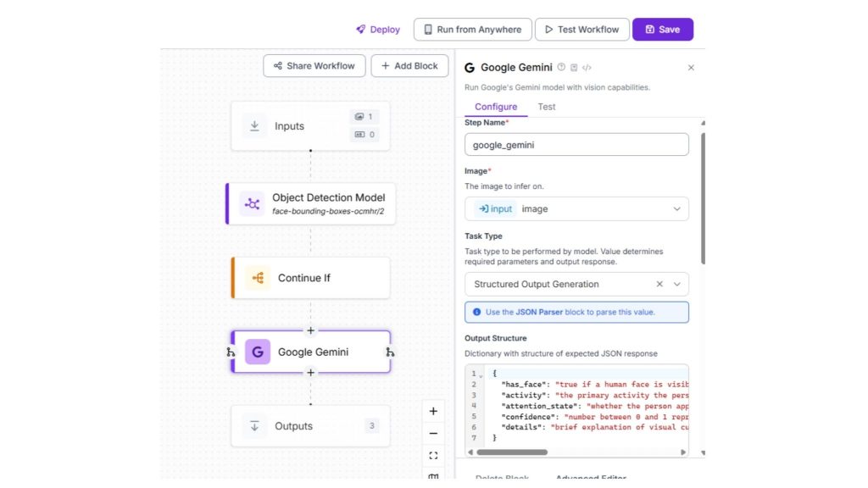The image size is (868, 488).
Task: Add a block above Google Gemini node
Action: click(310, 330)
